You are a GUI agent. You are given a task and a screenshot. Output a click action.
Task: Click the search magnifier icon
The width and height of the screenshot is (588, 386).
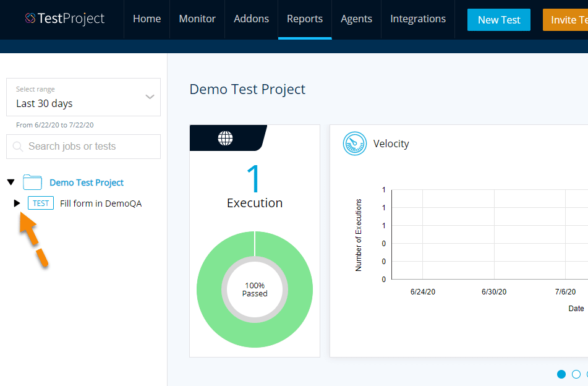pyautogui.click(x=18, y=147)
